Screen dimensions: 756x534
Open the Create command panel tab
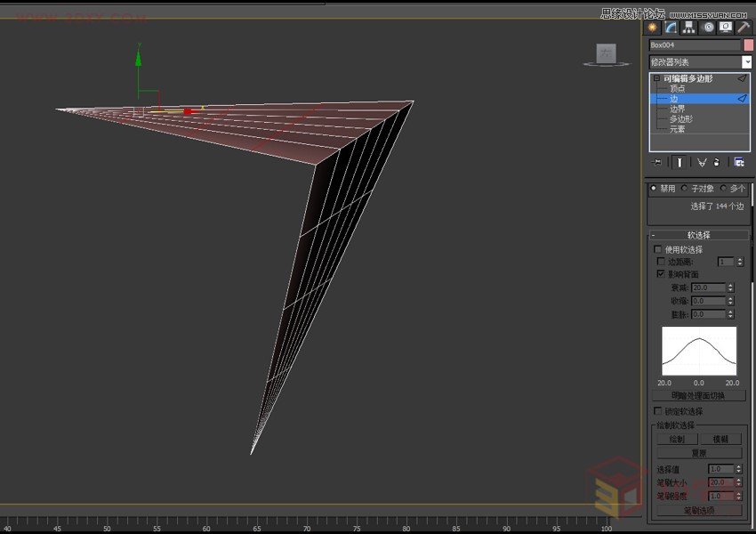pyautogui.click(x=653, y=28)
